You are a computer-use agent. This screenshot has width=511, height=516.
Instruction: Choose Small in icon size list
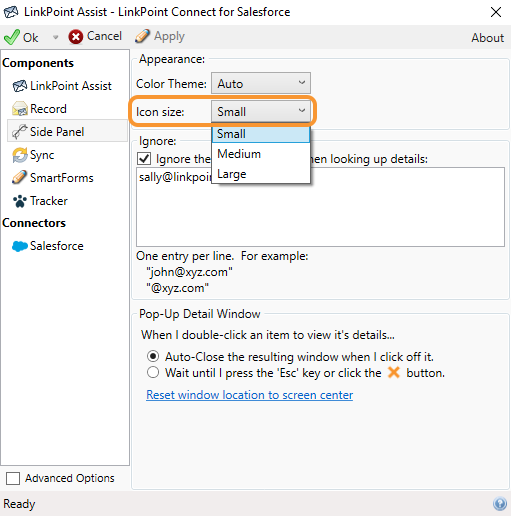261,134
